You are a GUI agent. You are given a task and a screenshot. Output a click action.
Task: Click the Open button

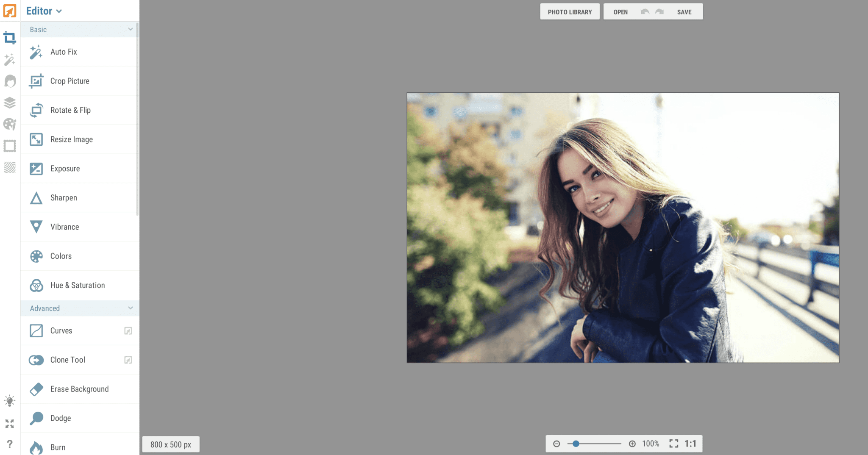(620, 11)
